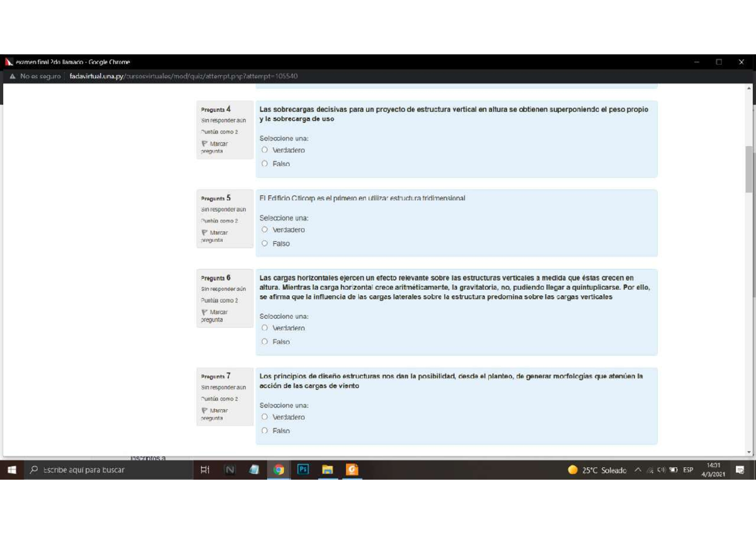Viewport: 756px width, 534px height.
Task: Select the Chrome icon on the taskbar
Action: point(278,469)
